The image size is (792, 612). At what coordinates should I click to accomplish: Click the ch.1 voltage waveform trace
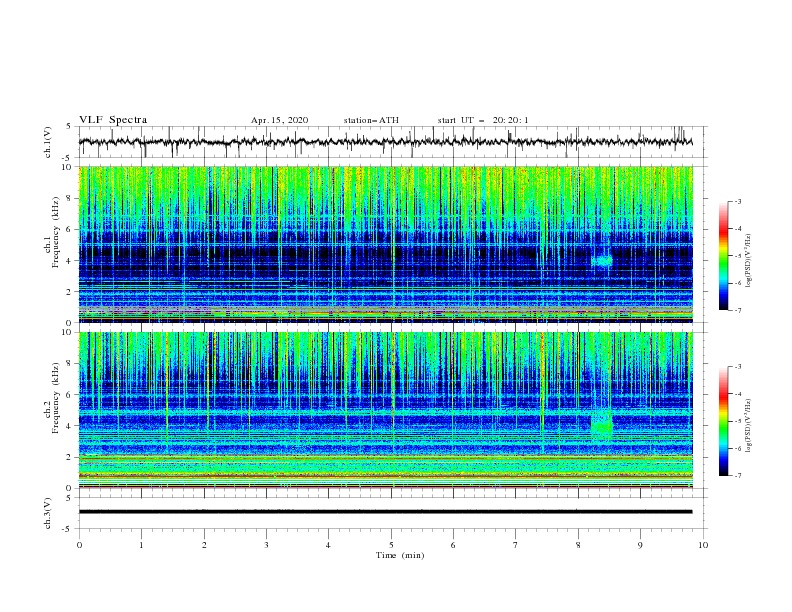(x=385, y=142)
